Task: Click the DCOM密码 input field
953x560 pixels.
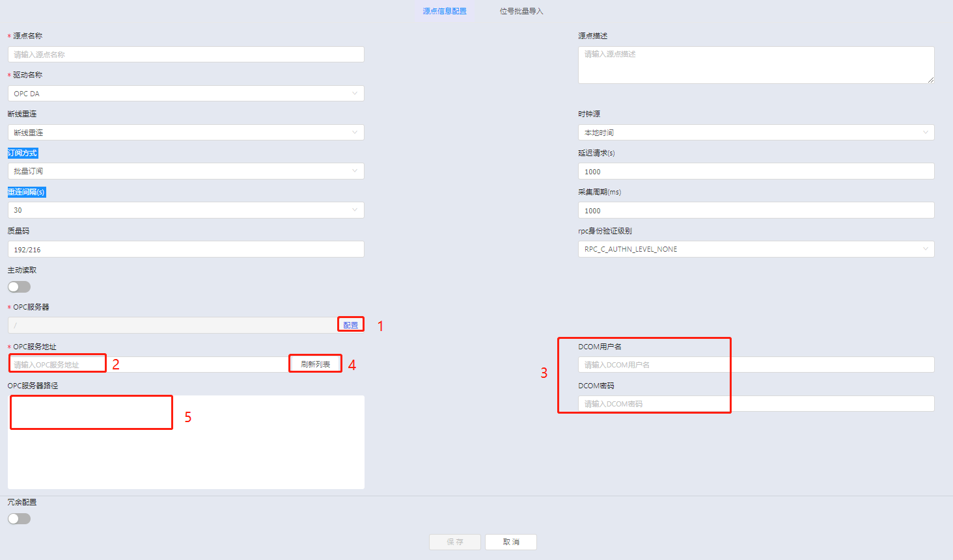Action: (x=755, y=404)
